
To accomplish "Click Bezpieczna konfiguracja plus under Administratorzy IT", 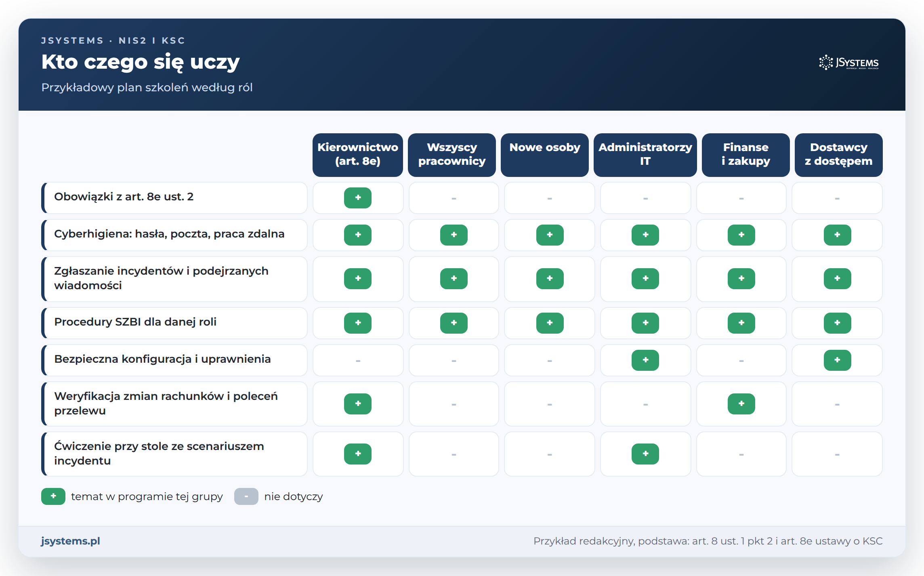I will pyautogui.click(x=645, y=360).
